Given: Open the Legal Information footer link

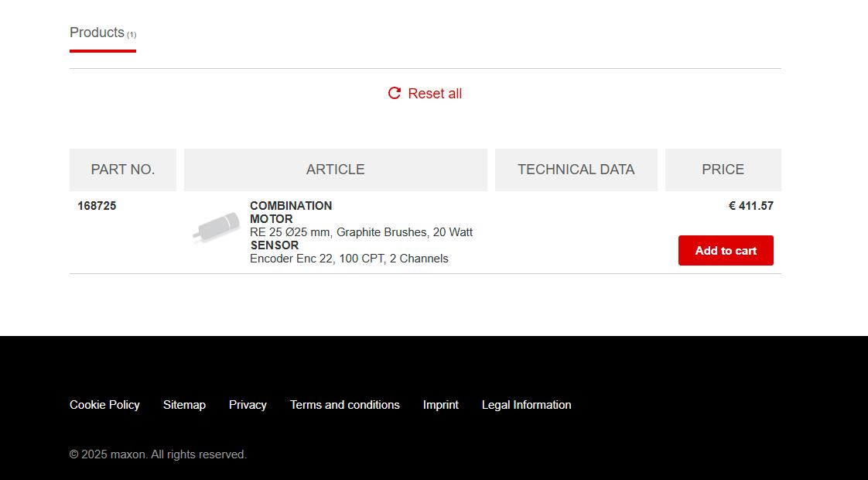Looking at the screenshot, I should click(526, 405).
